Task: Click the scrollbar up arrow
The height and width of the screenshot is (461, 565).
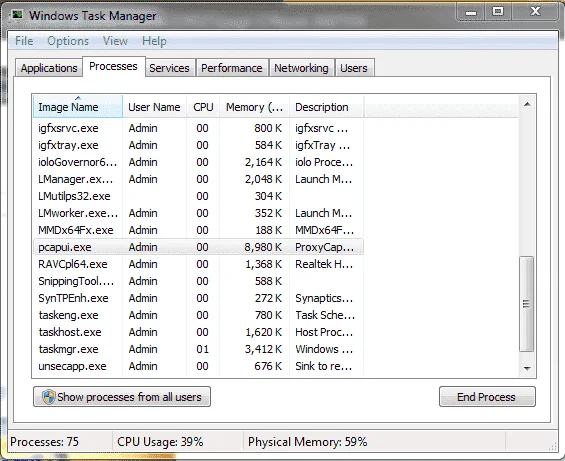Action: (x=527, y=104)
